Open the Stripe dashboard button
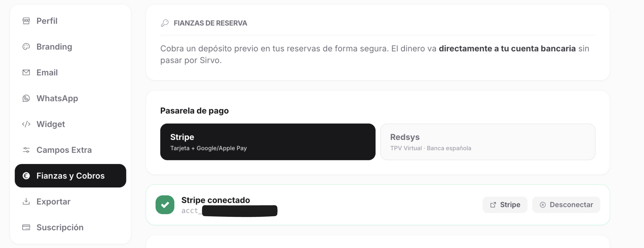The height and width of the screenshot is (248, 644). (505, 205)
